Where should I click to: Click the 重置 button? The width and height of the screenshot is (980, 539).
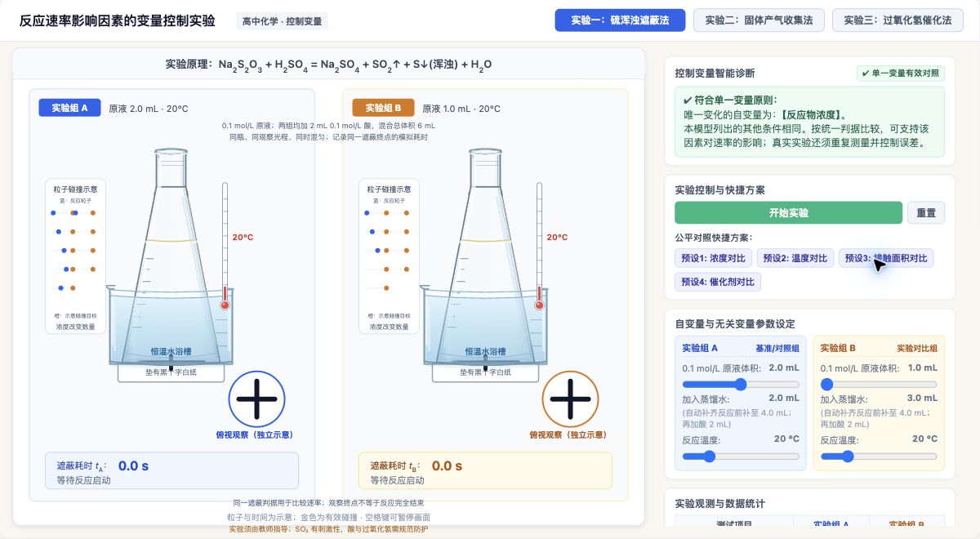coord(926,212)
